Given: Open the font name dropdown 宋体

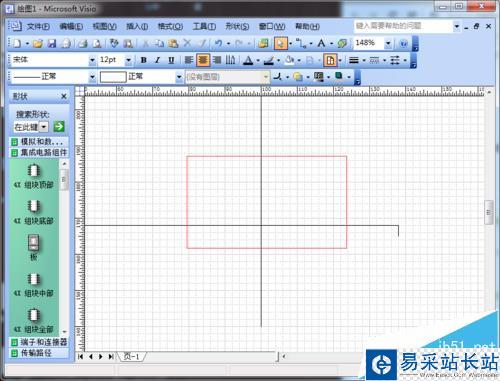Looking at the screenshot, I should 92,60.
